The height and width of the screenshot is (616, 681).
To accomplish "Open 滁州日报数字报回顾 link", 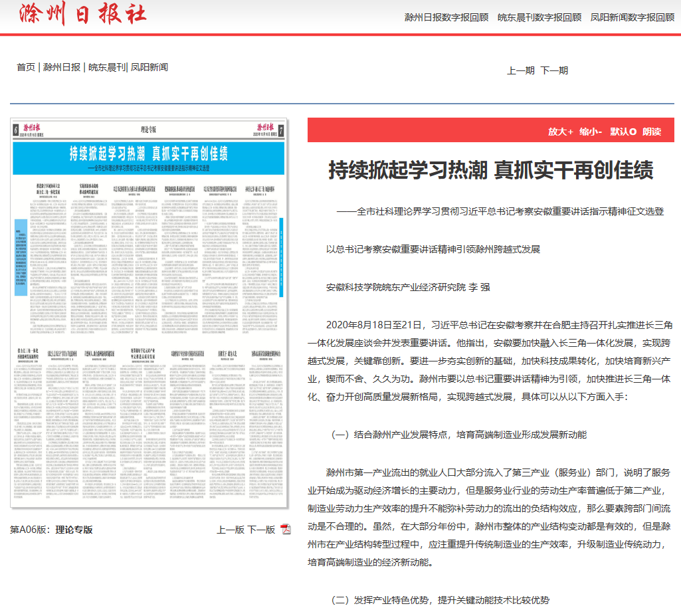I will (446, 17).
